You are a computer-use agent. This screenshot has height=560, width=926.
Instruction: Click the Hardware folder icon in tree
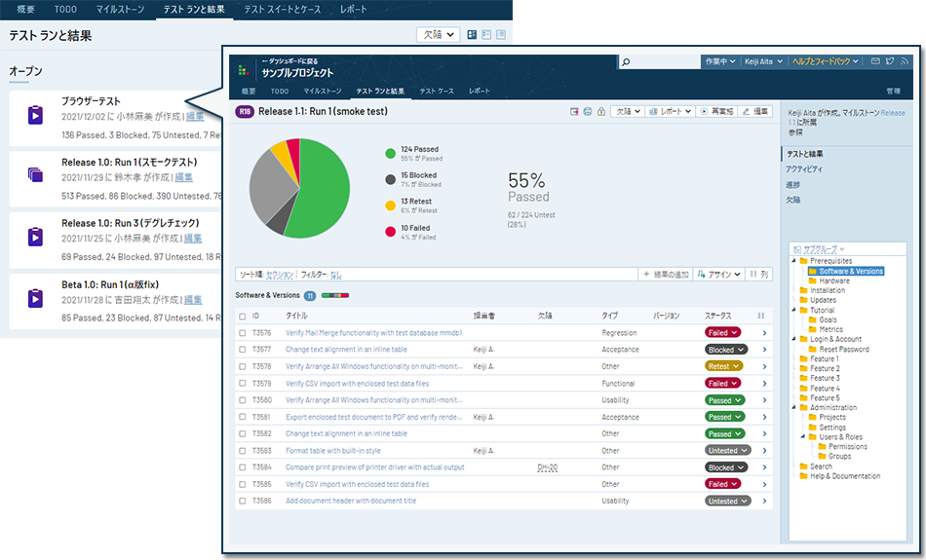click(x=813, y=280)
